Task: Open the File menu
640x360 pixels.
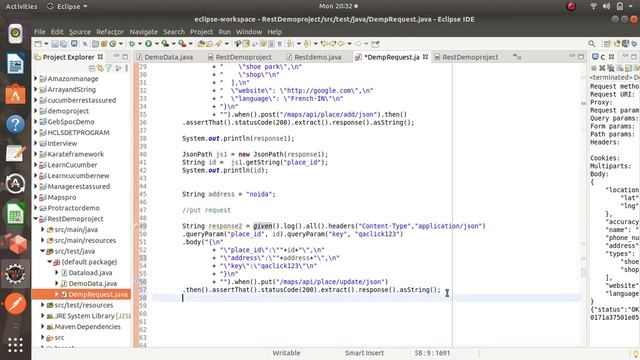Action: tap(40, 31)
